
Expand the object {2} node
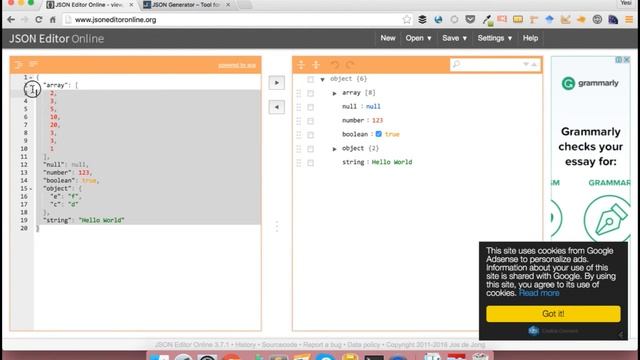334,149
